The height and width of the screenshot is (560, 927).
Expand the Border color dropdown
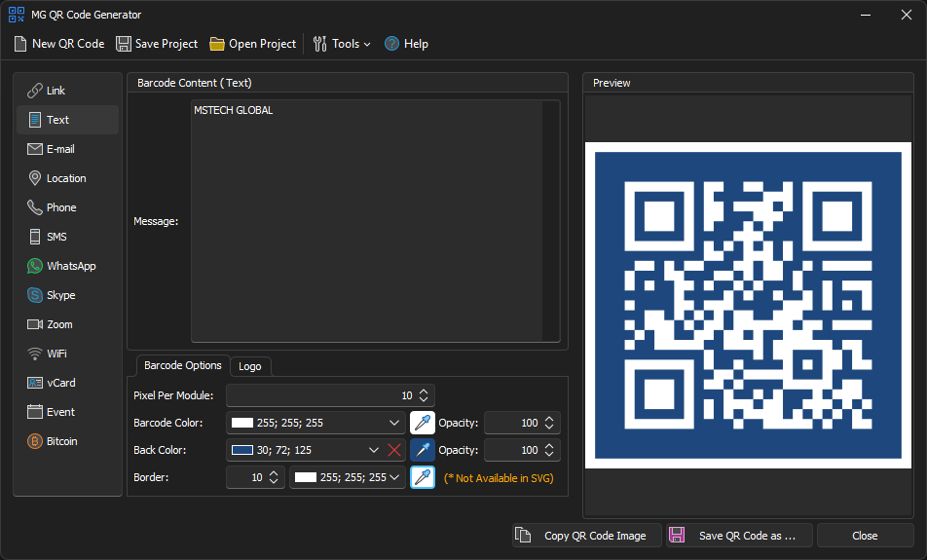[x=394, y=477]
